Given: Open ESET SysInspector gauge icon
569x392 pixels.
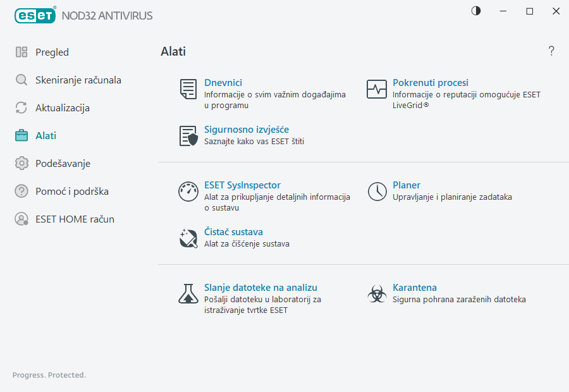Looking at the screenshot, I should click(188, 192).
